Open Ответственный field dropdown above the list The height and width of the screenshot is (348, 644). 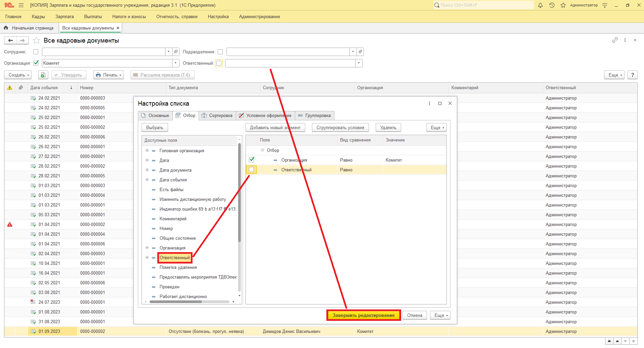coord(359,63)
